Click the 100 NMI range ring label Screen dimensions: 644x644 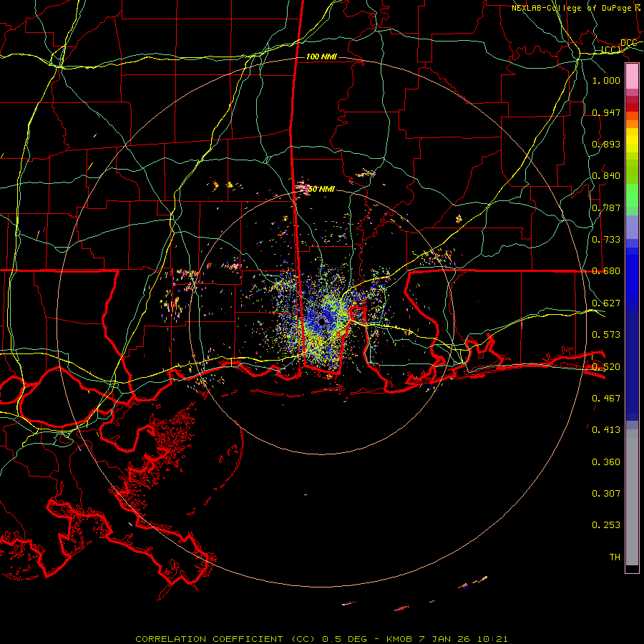[321, 57]
